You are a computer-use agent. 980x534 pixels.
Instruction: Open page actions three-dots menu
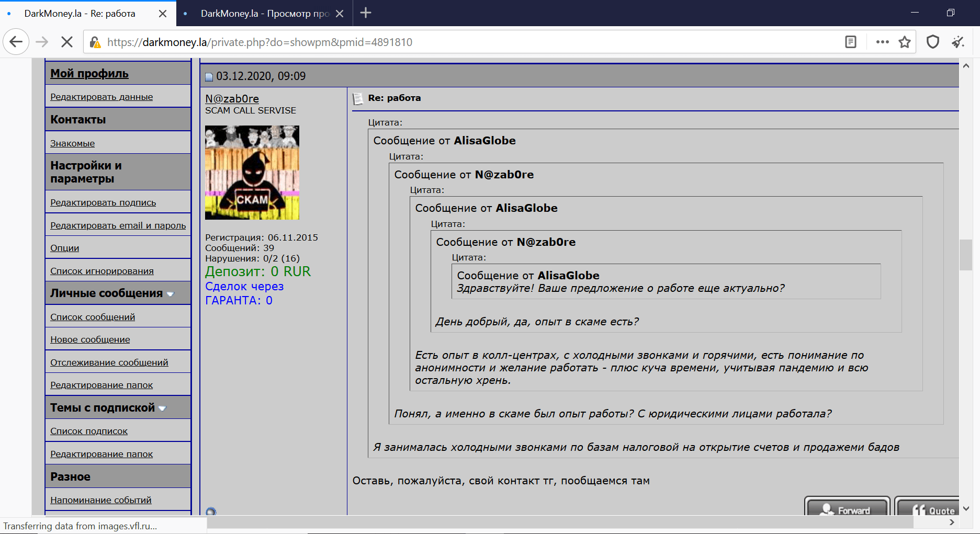[882, 42]
